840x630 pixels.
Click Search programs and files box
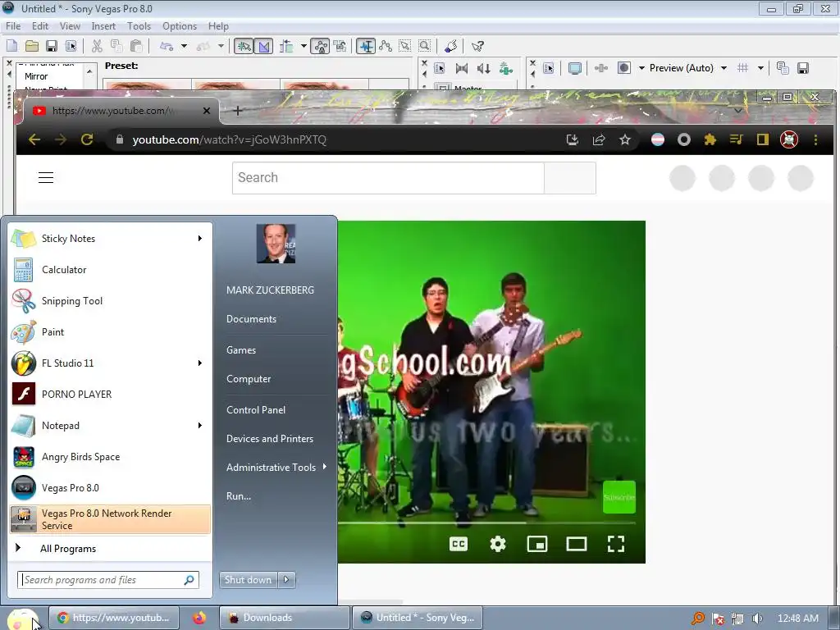[x=108, y=580]
